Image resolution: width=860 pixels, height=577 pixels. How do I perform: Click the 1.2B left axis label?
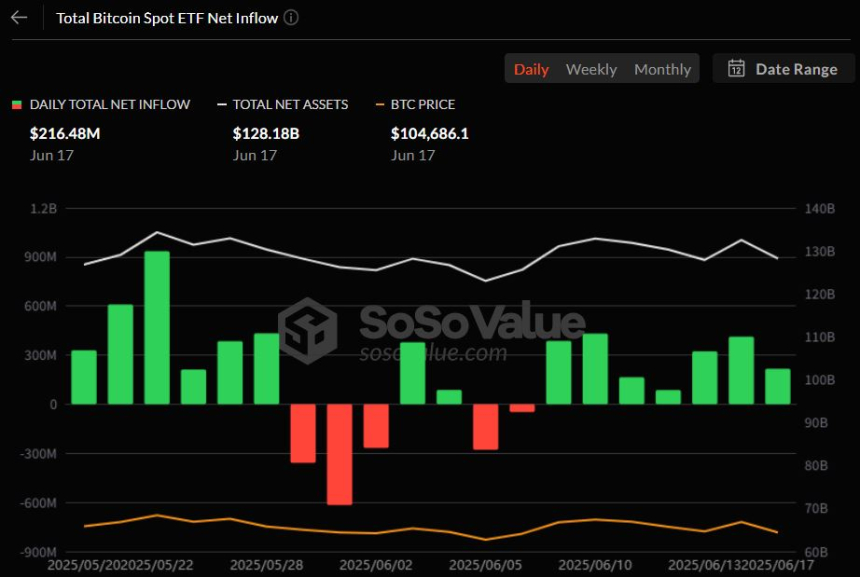click(44, 208)
